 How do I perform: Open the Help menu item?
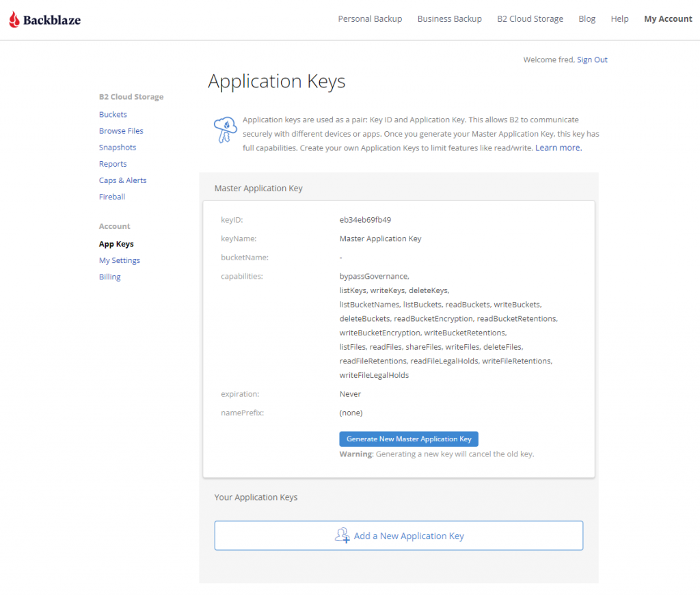coord(619,18)
